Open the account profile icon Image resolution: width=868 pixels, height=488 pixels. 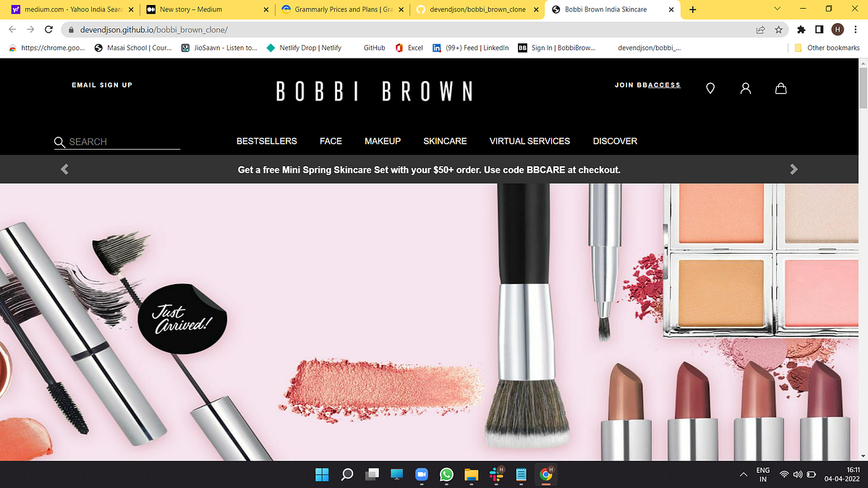(x=745, y=87)
